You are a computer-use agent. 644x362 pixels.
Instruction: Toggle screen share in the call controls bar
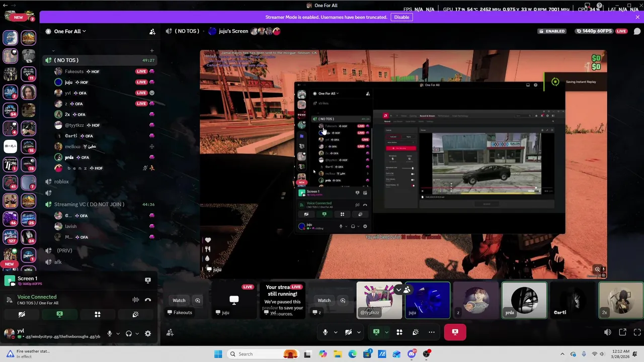(376, 332)
